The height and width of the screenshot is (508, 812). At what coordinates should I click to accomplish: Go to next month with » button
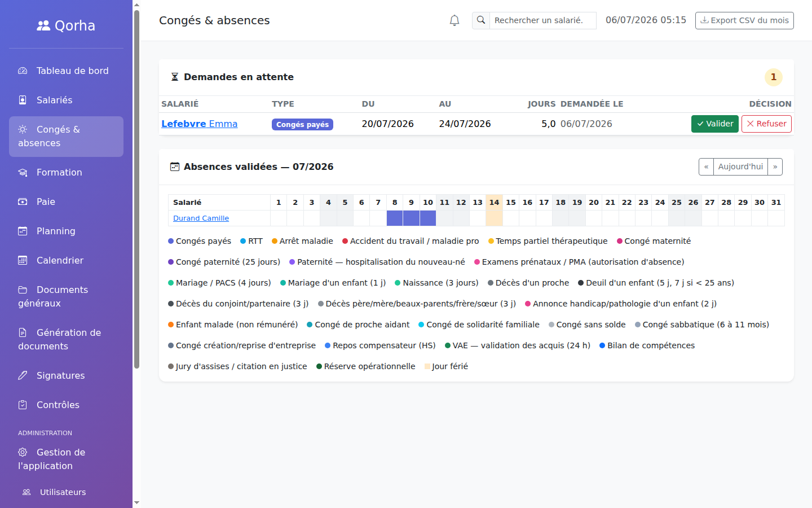(x=775, y=167)
